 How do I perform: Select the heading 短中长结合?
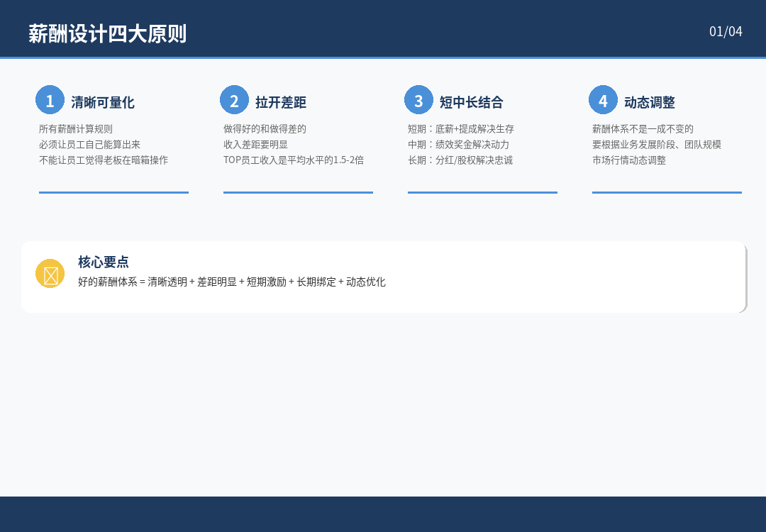pyautogui.click(x=472, y=102)
